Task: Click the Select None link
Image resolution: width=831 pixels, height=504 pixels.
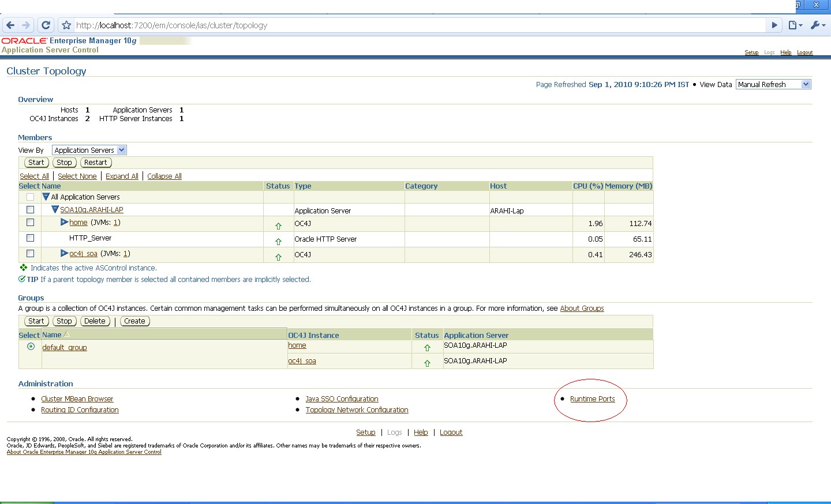Action: 77,176
